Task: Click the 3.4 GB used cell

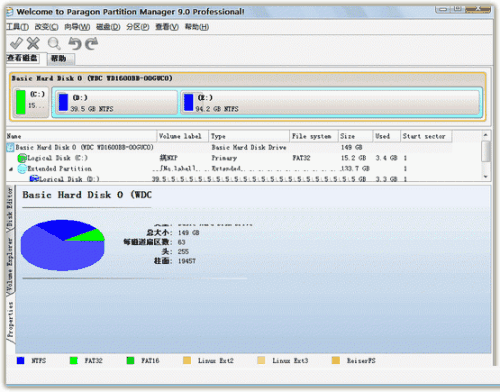Action: coord(386,158)
